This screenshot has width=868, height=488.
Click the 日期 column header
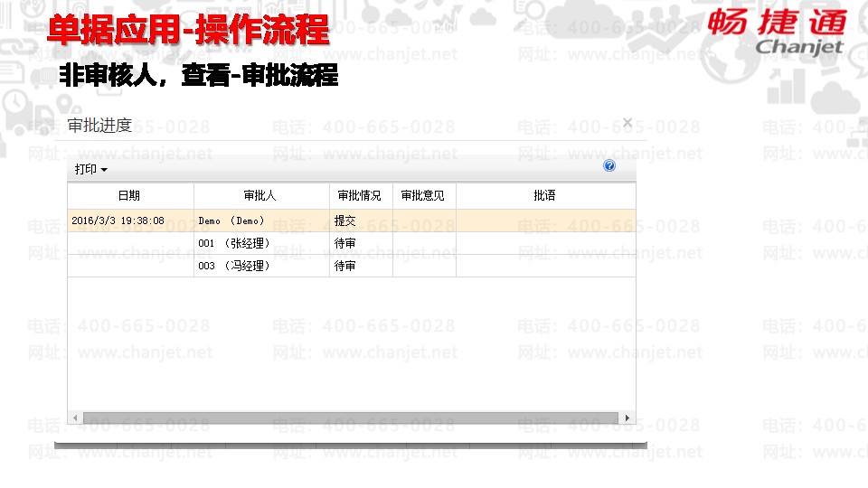tap(130, 195)
